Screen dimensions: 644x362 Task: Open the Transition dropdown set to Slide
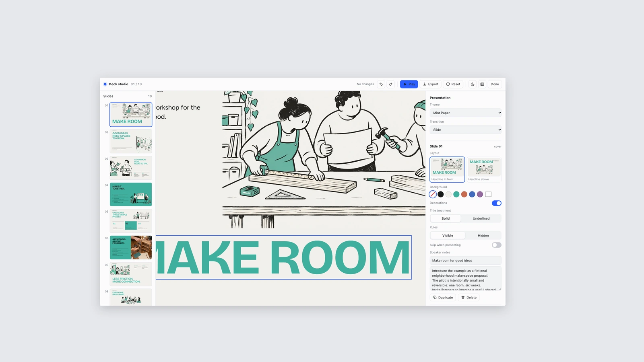point(466,130)
